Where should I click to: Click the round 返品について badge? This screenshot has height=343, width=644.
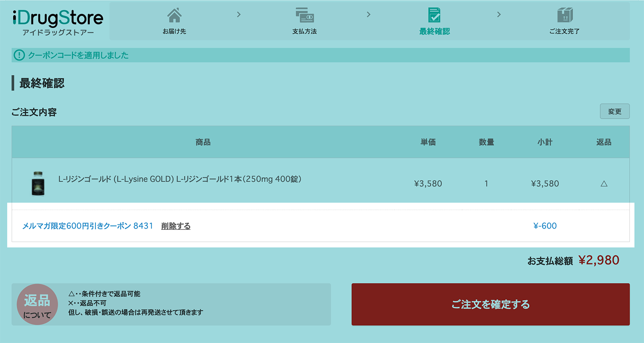(x=37, y=304)
